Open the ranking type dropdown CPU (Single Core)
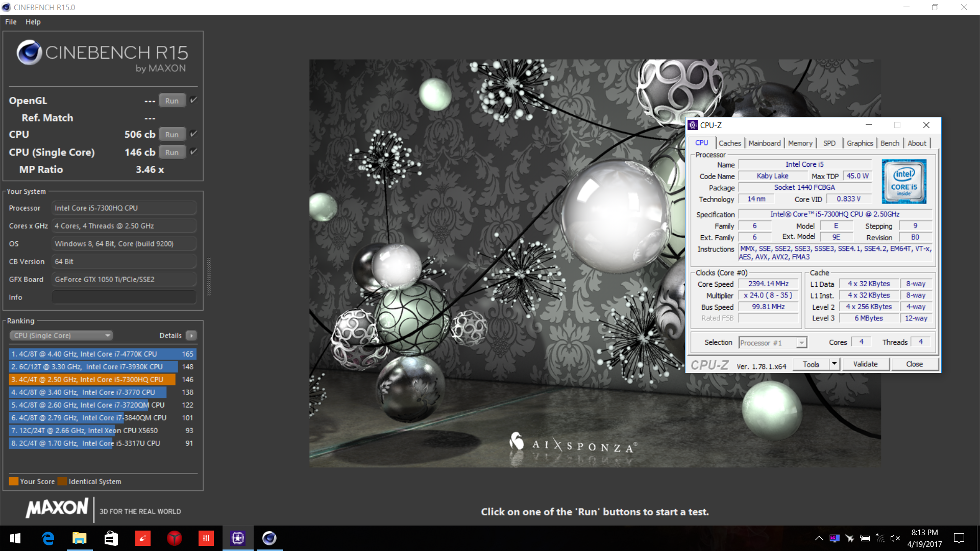 61,335
